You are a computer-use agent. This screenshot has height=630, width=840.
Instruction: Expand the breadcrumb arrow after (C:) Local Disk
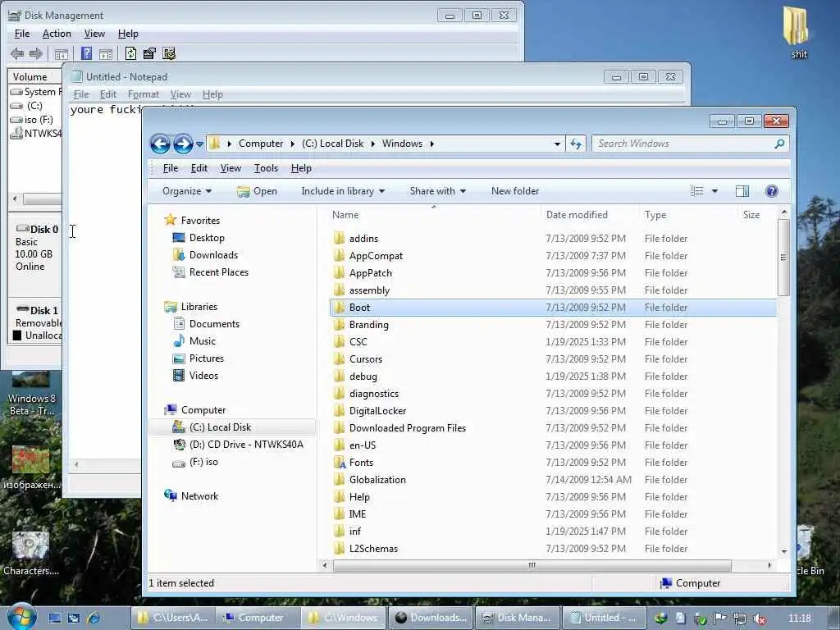pos(373,144)
